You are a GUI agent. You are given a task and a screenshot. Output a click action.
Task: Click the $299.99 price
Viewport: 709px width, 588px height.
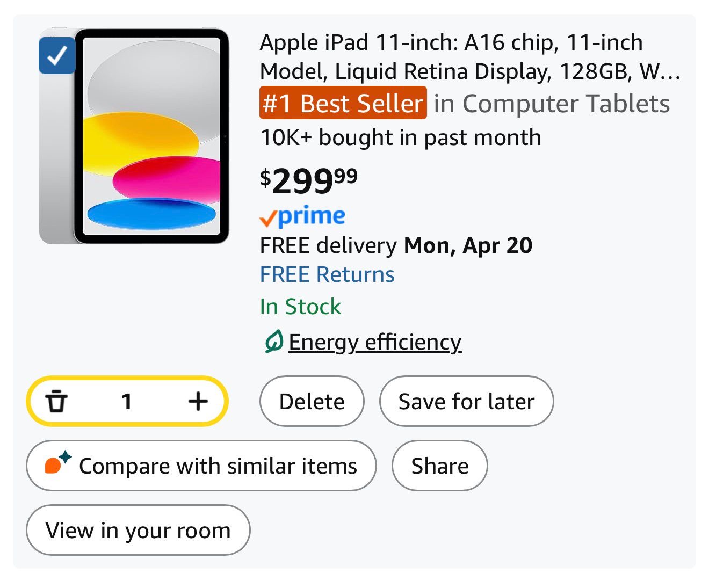[309, 181]
